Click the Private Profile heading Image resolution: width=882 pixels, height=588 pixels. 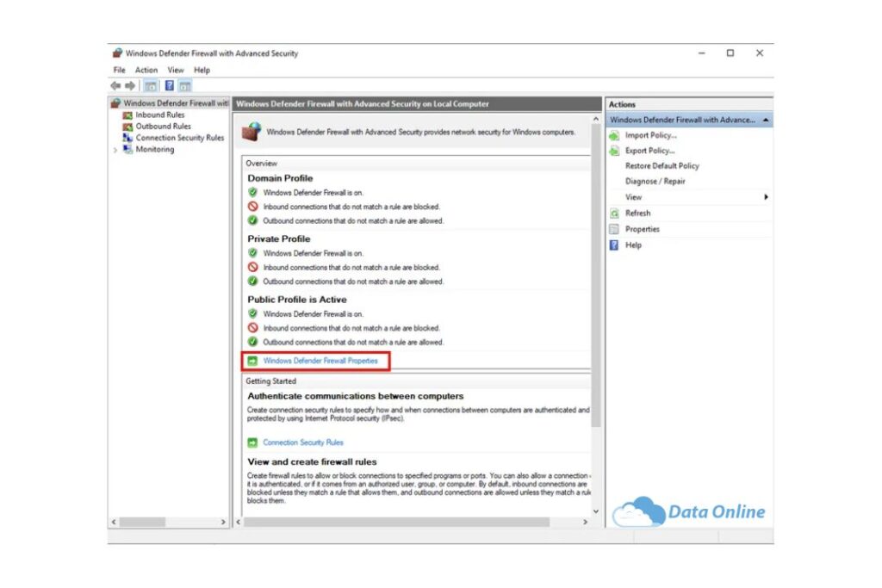click(278, 239)
